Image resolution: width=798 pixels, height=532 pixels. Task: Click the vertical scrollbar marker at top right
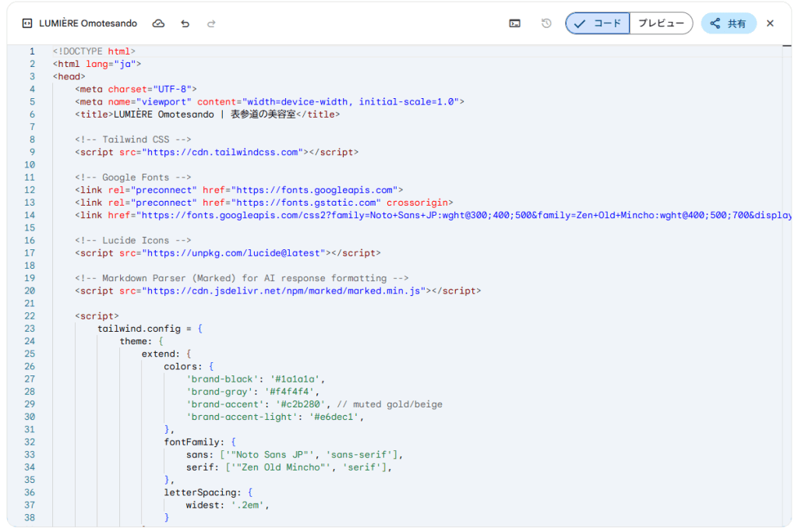tap(786, 47)
